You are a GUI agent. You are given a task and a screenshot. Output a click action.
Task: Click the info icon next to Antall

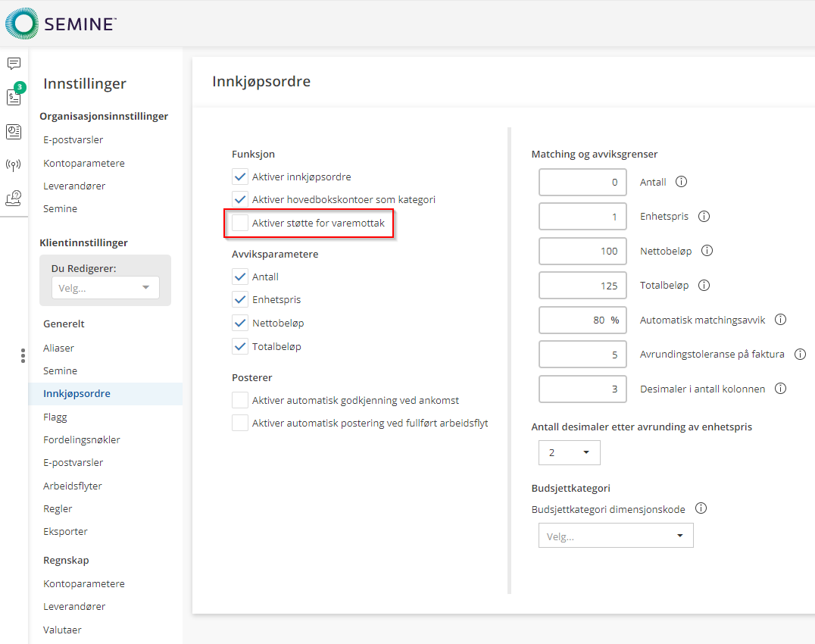coord(680,182)
